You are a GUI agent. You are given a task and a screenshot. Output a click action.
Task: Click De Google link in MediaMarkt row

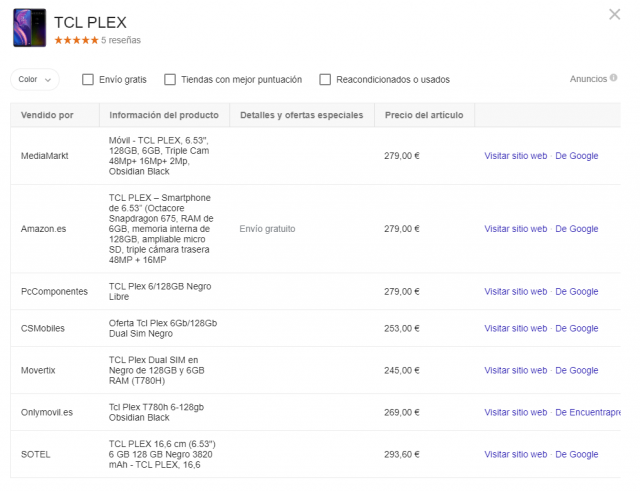tap(576, 156)
